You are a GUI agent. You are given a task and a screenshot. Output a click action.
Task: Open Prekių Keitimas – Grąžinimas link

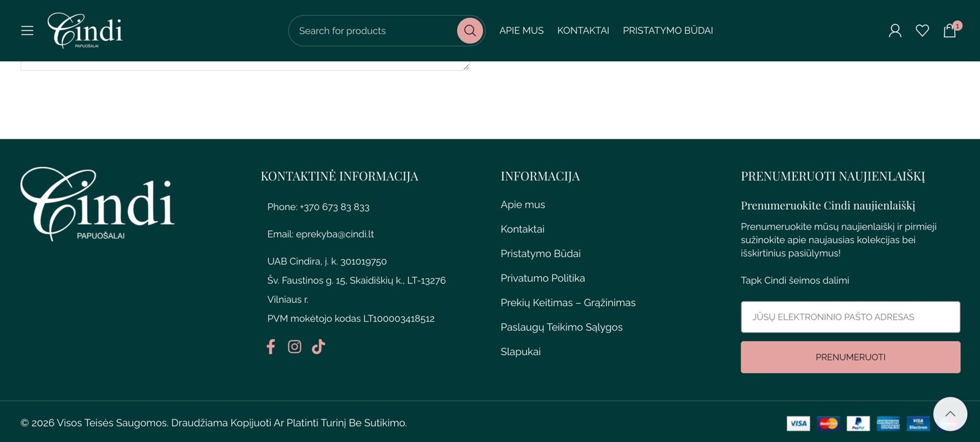(x=568, y=302)
